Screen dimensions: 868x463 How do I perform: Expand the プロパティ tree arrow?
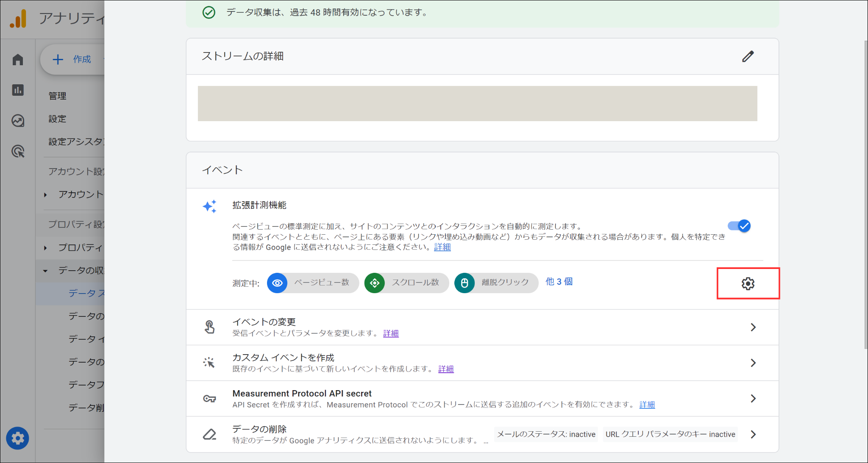pyautogui.click(x=45, y=248)
